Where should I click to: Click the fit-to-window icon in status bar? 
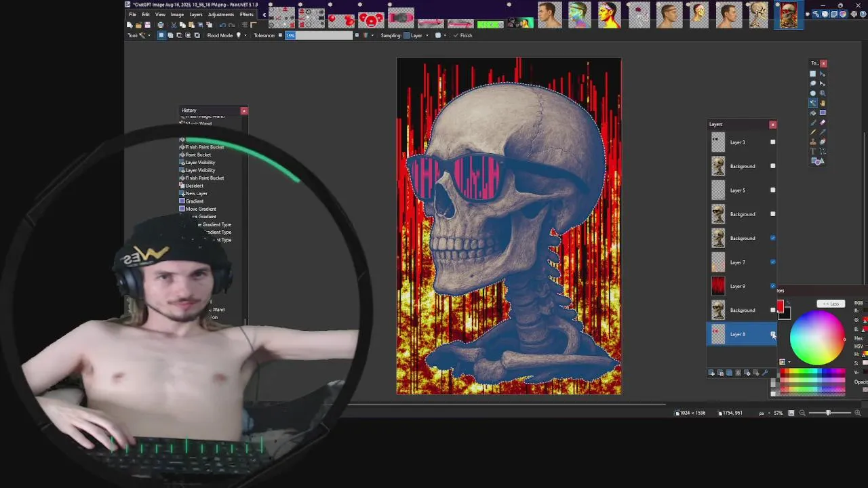tap(791, 413)
